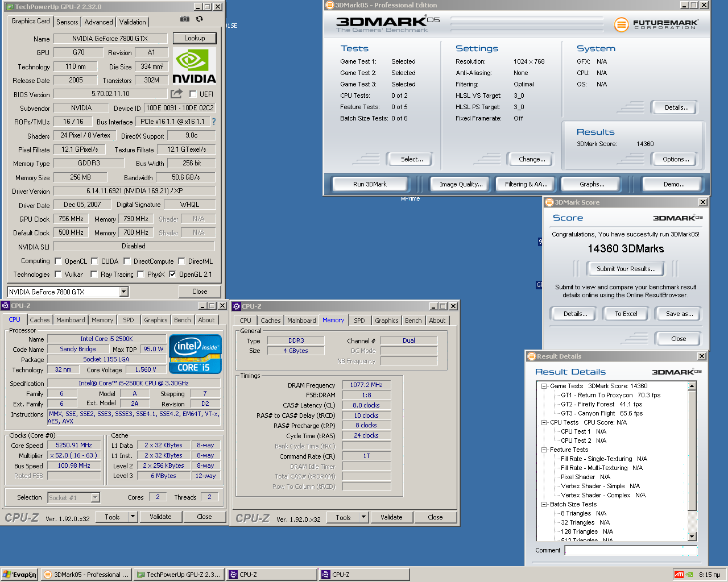The height and width of the screenshot is (582, 728).
Task: Click Save as button in 3DMark Score
Action: pyautogui.click(x=679, y=314)
